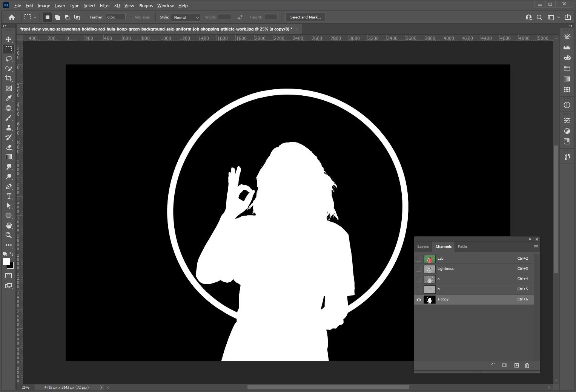Viewport: 576px width, 392px height.
Task: Create new channel icon
Action: 516,366
